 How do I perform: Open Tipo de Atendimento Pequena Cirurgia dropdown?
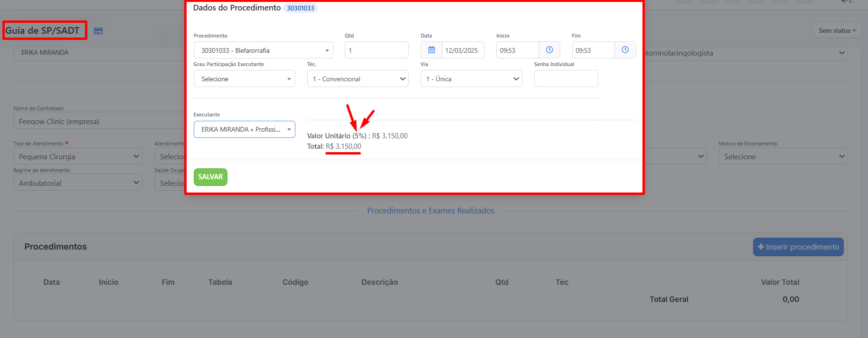coord(78,156)
